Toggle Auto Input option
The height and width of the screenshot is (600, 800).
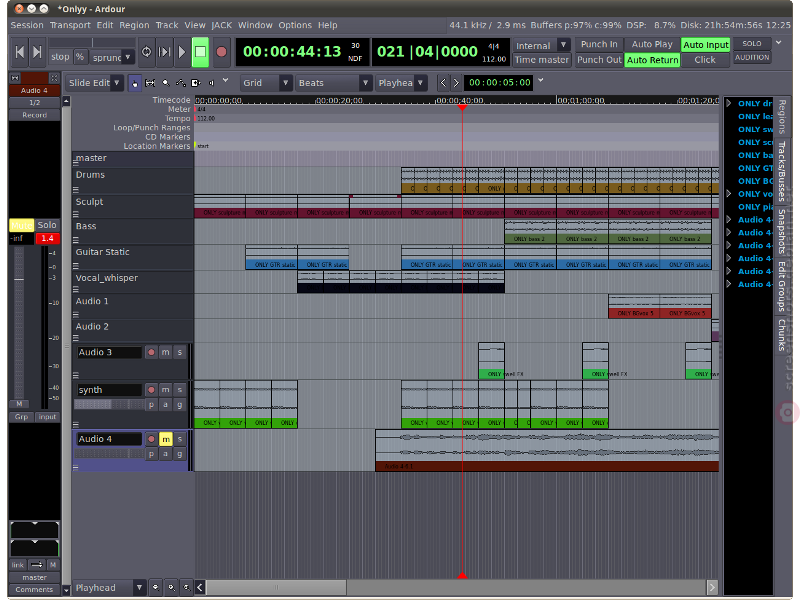click(706, 45)
